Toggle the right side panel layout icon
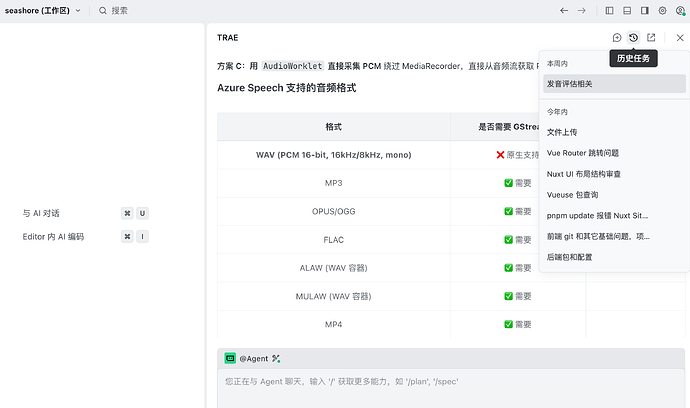 [x=645, y=11]
